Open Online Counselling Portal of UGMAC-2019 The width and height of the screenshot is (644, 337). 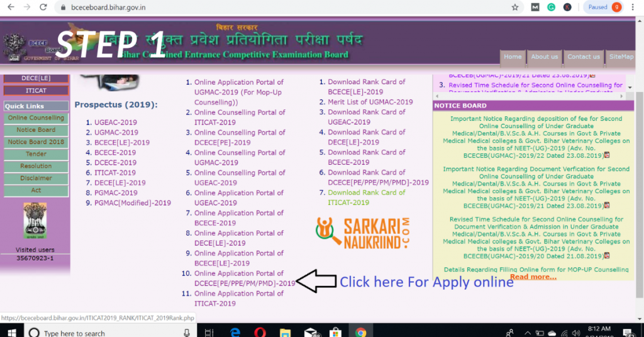coord(240,157)
